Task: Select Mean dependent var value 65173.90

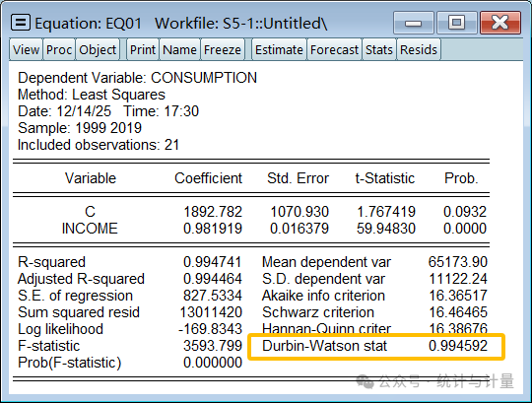Action: (458, 262)
